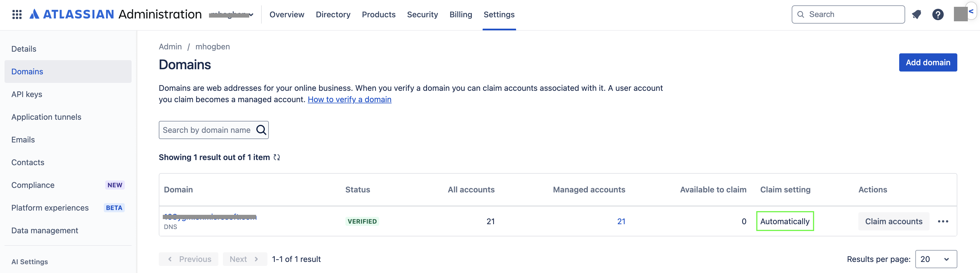Open the help question mark icon

[938, 14]
